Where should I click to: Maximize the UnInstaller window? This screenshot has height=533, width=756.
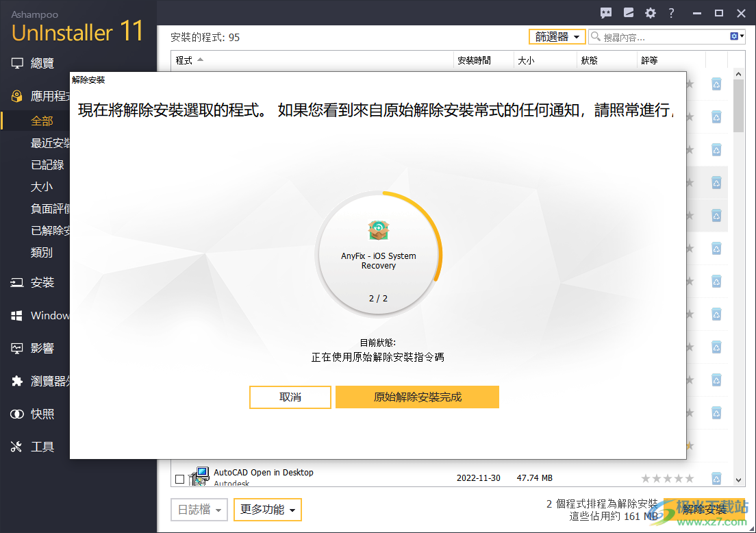coord(719,13)
